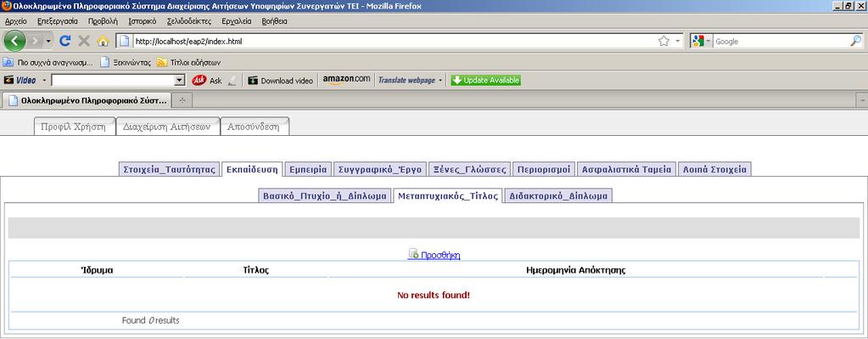Image resolution: width=868 pixels, height=339 pixels.
Task: Open the amazon.com toolbar link
Action: point(346,80)
